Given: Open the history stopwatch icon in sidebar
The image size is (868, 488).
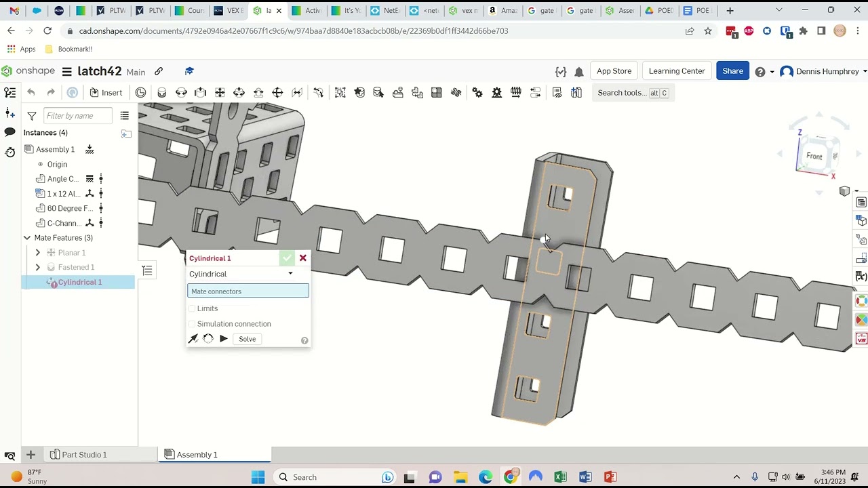Looking at the screenshot, I should point(10,152).
